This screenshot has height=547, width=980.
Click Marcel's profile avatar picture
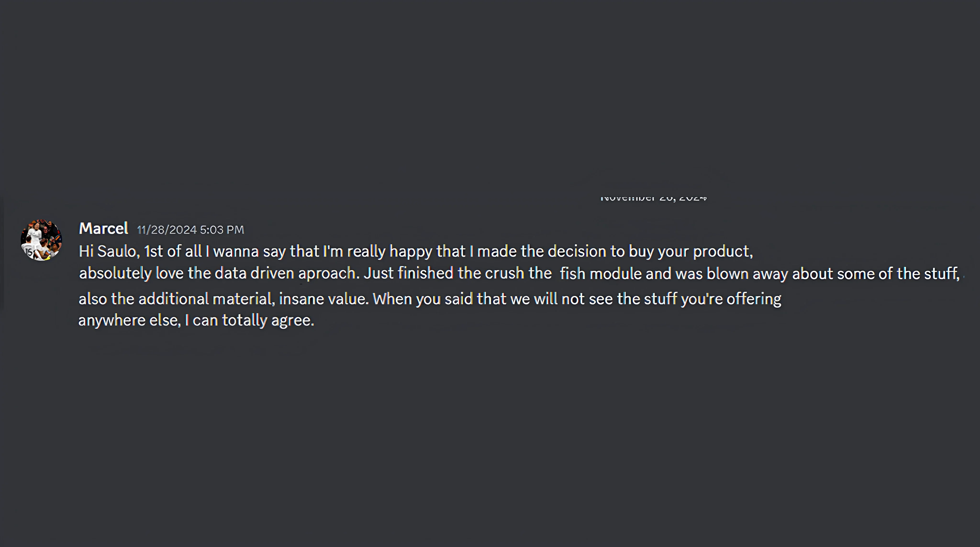tap(41, 240)
